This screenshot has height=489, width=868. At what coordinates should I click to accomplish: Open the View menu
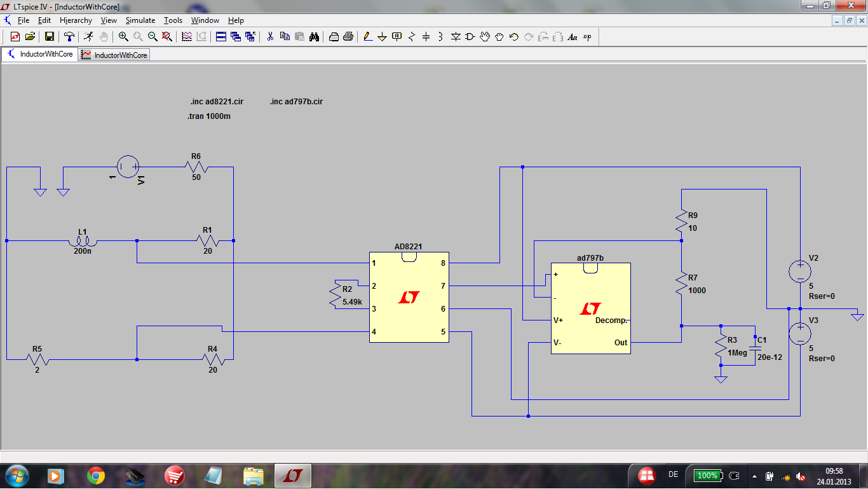click(109, 20)
